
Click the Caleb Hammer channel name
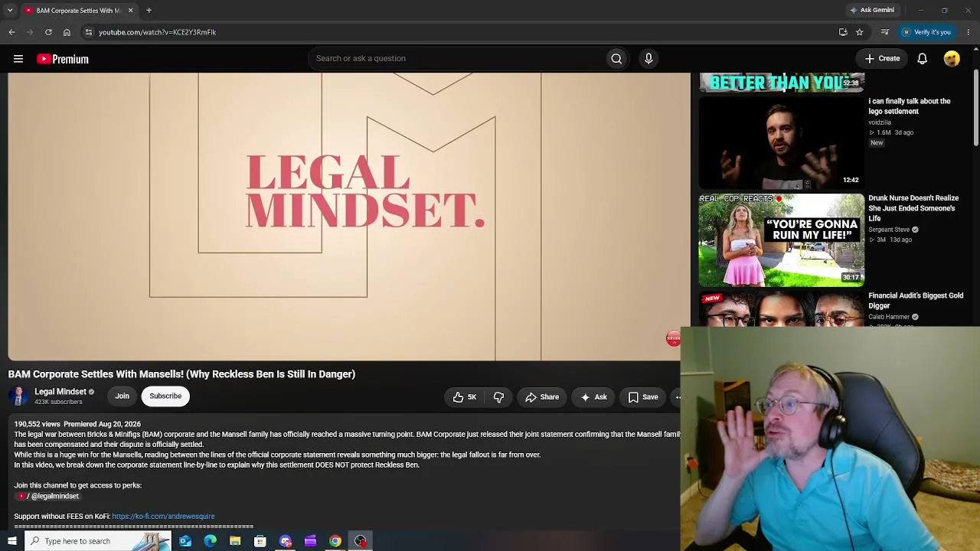(x=889, y=317)
